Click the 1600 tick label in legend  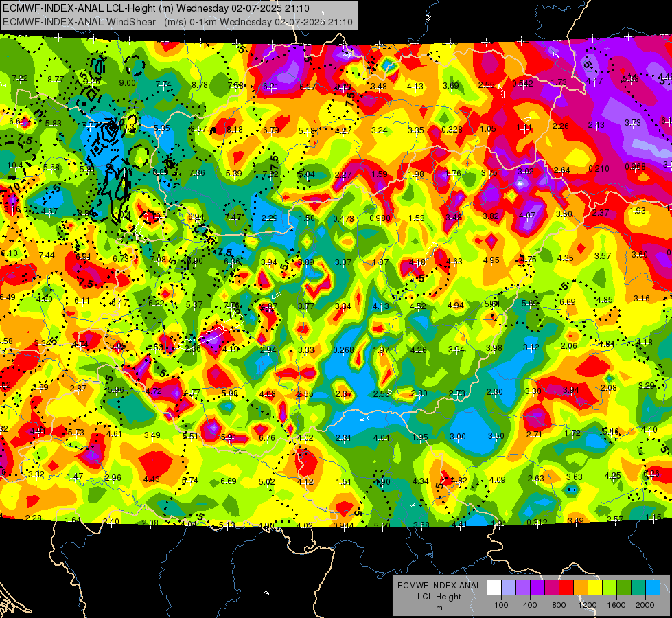(x=616, y=605)
